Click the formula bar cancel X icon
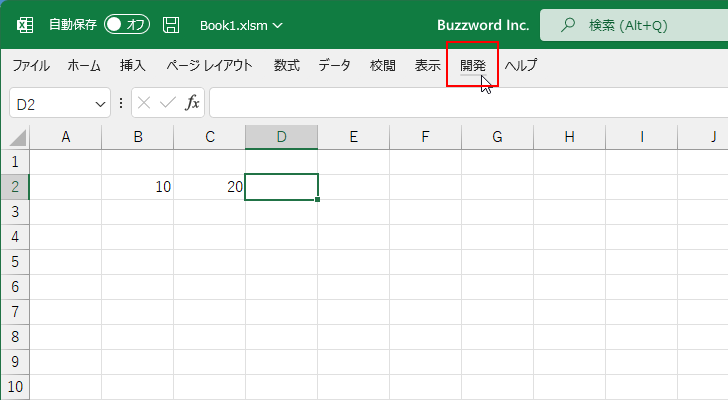 pyautogui.click(x=144, y=103)
